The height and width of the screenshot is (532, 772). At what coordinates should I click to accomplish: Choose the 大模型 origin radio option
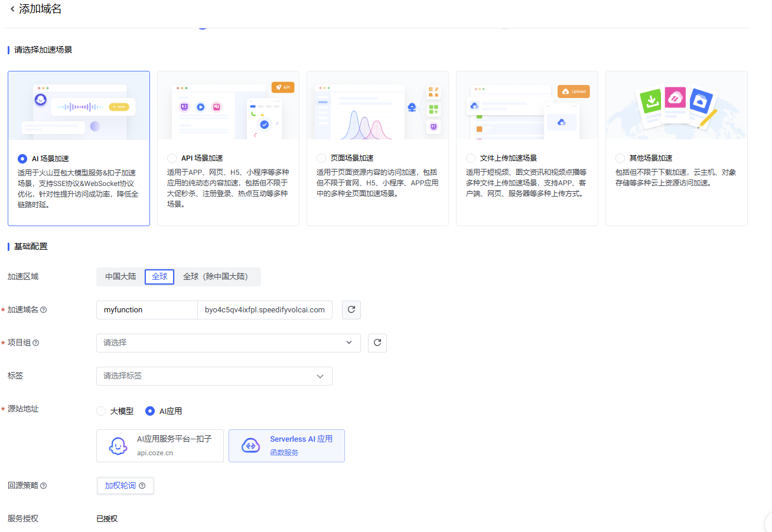(101, 411)
